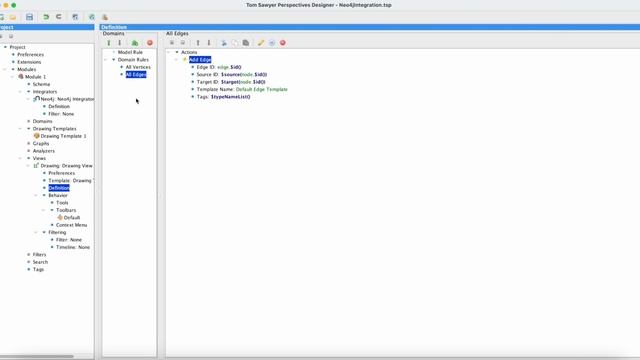Select the Graphs tree item
Viewport: 640px width, 360px height.
click(x=41, y=144)
